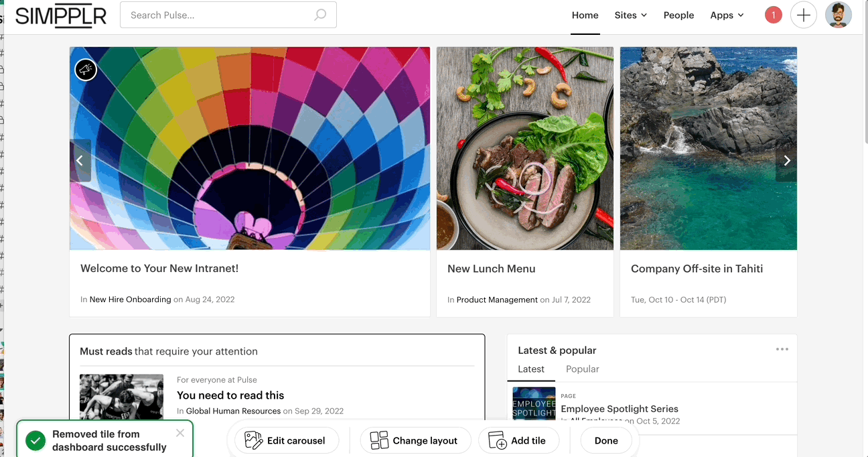Image resolution: width=868 pixels, height=457 pixels.
Task: Open Latest & popular tile options menu
Action: (782, 349)
